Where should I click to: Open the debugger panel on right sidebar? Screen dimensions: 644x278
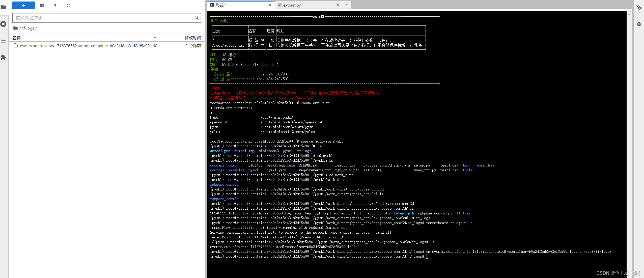pos(639,24)
